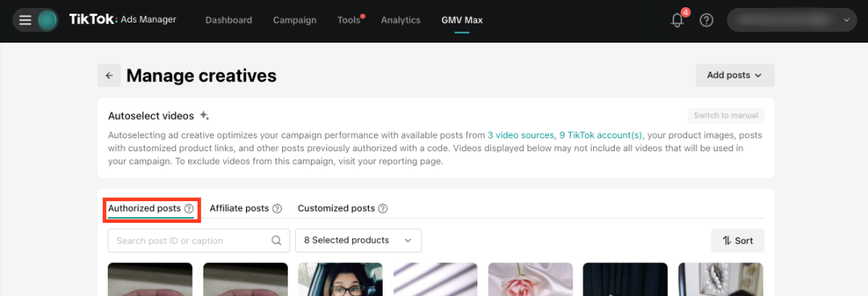Viewport: 868px width, 296px height.
Task: Click the back arrow beside Manage creatives
Action: tap(109, 76)
